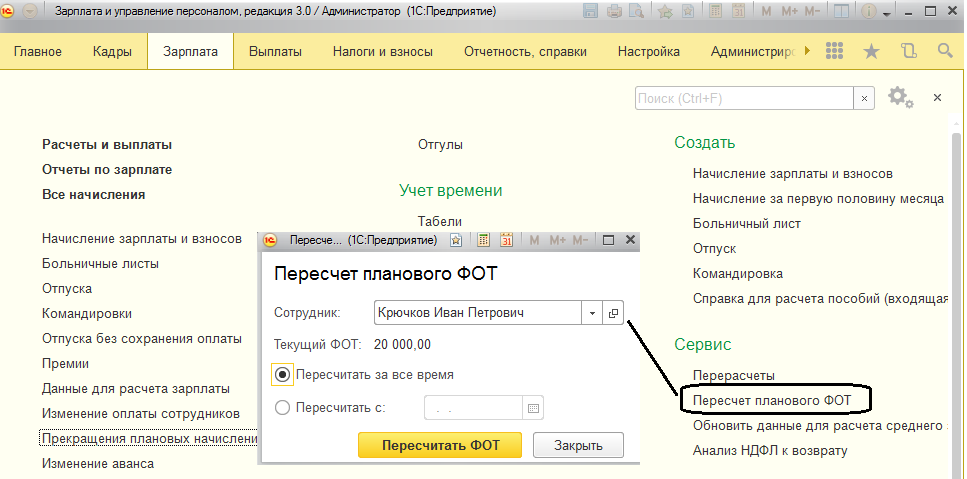Viewport: 967px width, 479px height.
Task: Click the Пересчитать ФОТ button
Action: coord(440,445)
